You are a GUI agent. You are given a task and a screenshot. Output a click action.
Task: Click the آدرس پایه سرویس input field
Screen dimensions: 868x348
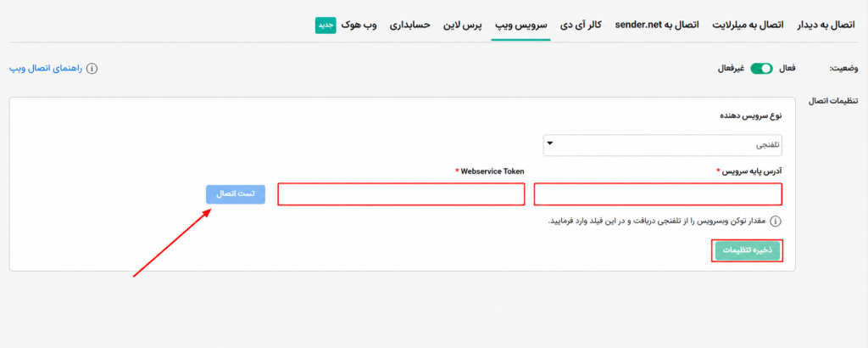pyautogui.click(x=658, y=194)
